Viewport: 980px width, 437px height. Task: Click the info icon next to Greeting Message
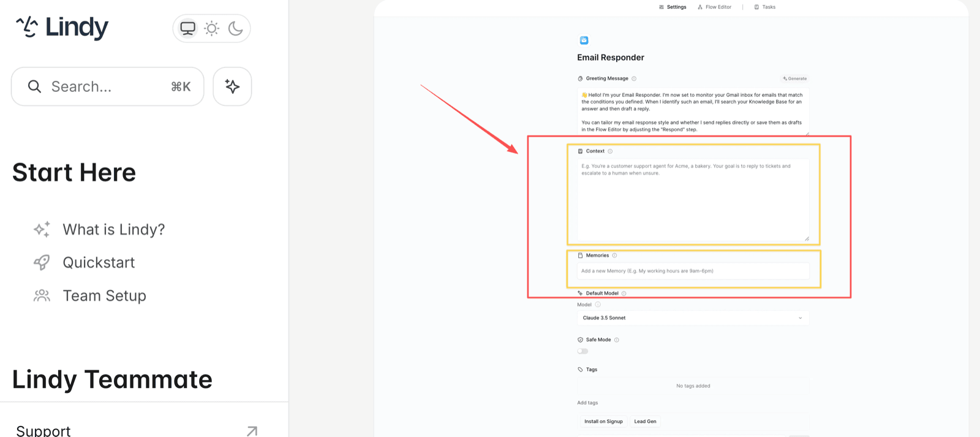coord(634,78)
